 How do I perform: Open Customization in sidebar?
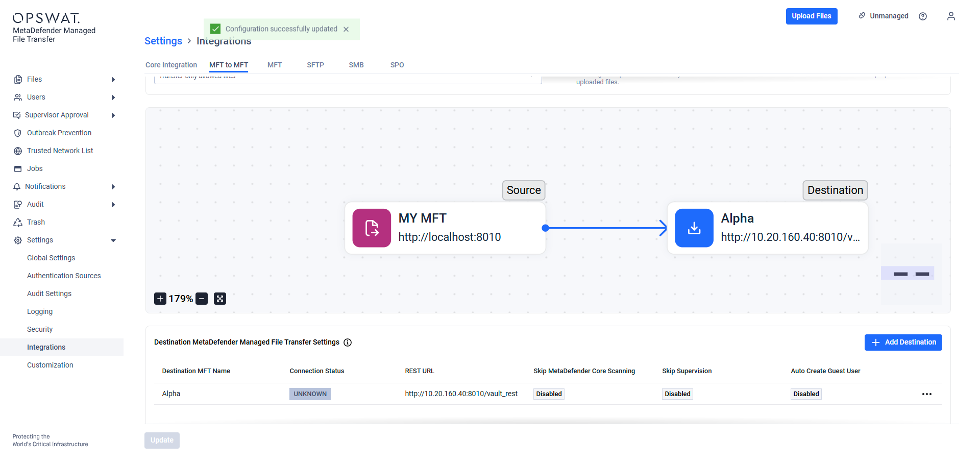(x=50, y=365)
